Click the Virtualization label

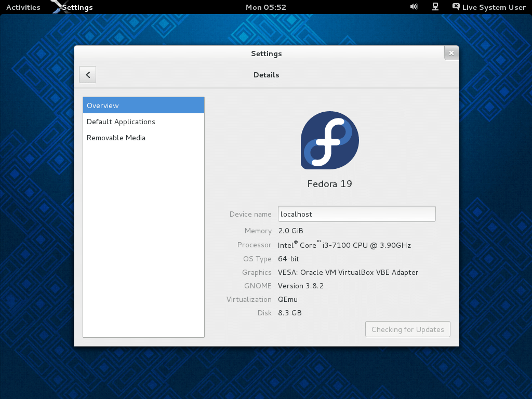tap(249, 299)
